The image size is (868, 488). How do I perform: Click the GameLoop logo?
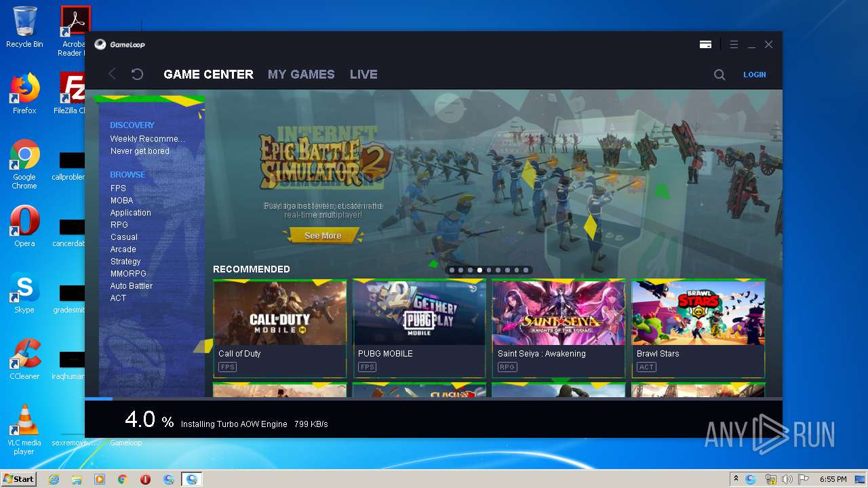119,45
